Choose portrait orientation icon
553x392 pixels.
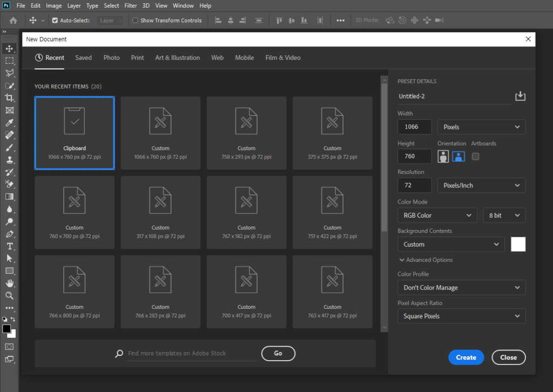coord(443,157)
